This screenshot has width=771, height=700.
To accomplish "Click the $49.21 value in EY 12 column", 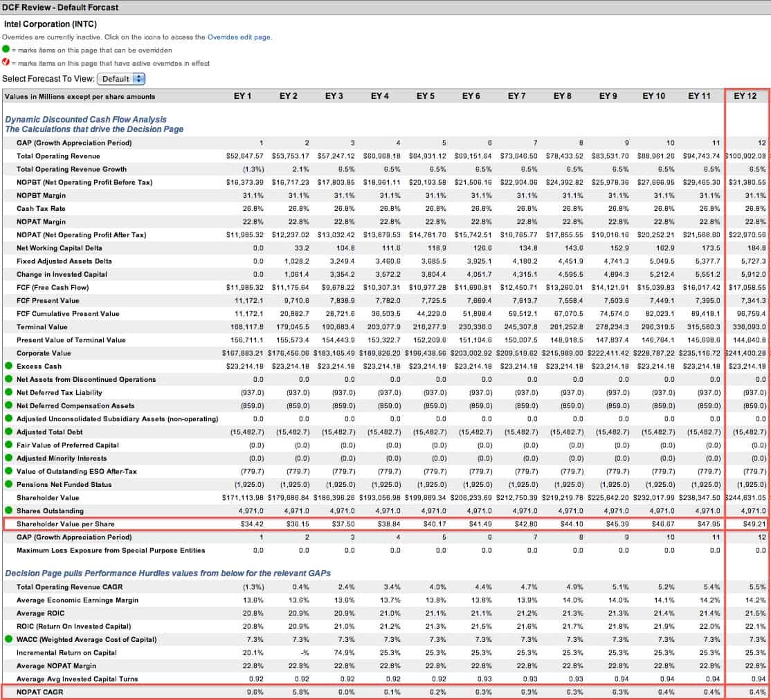I will click(754, 524).
